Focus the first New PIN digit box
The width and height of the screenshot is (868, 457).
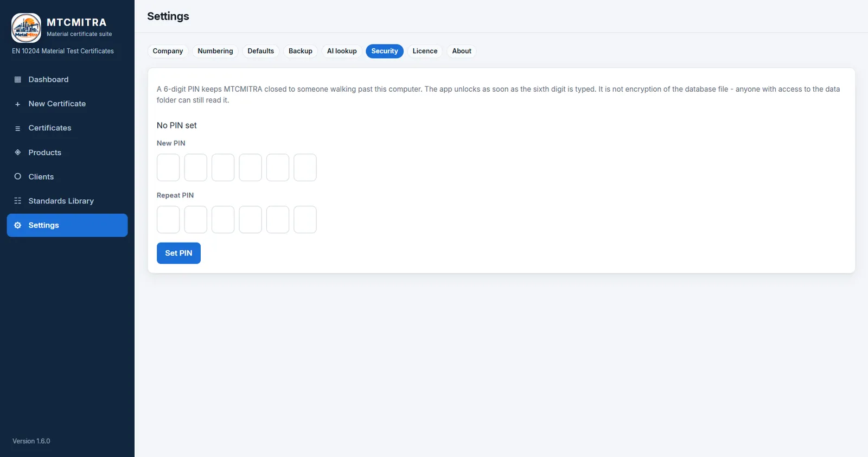[x=168, y=168]
